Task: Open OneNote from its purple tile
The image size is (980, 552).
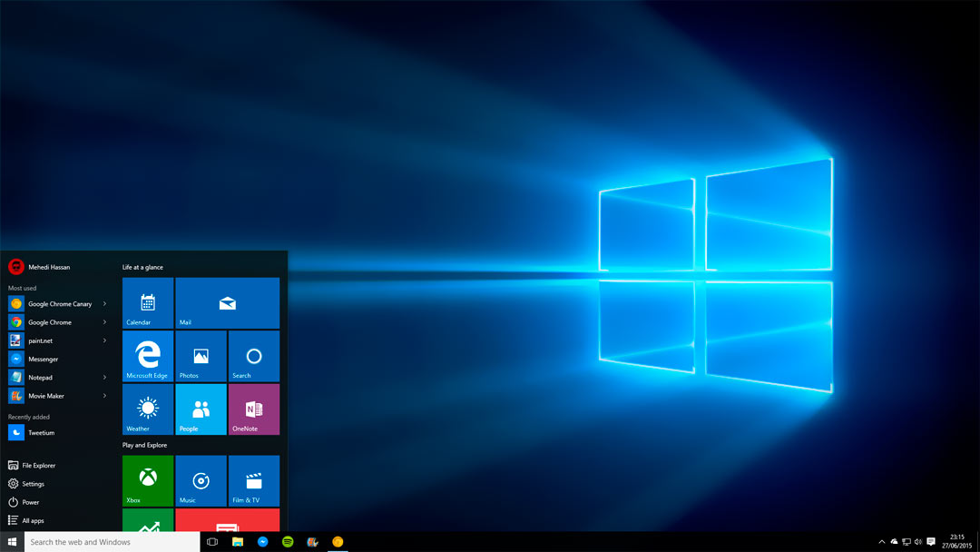Action: 253,409
